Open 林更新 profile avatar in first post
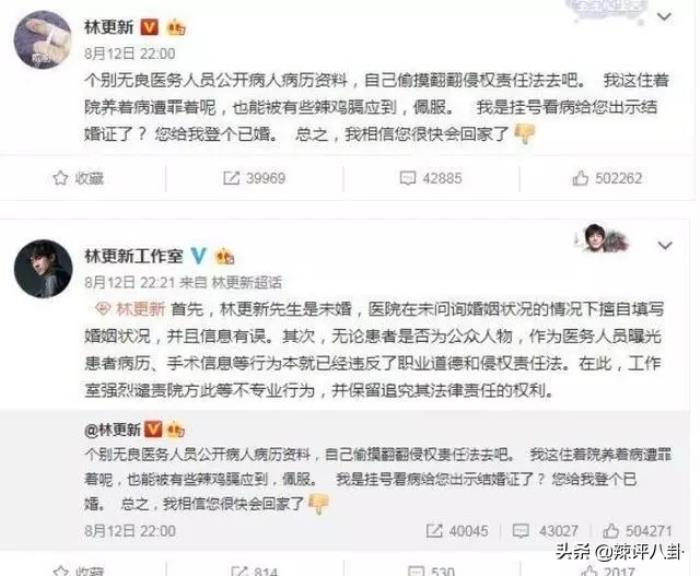The width and height of the screenshot is (700, 576). [43, 40]
